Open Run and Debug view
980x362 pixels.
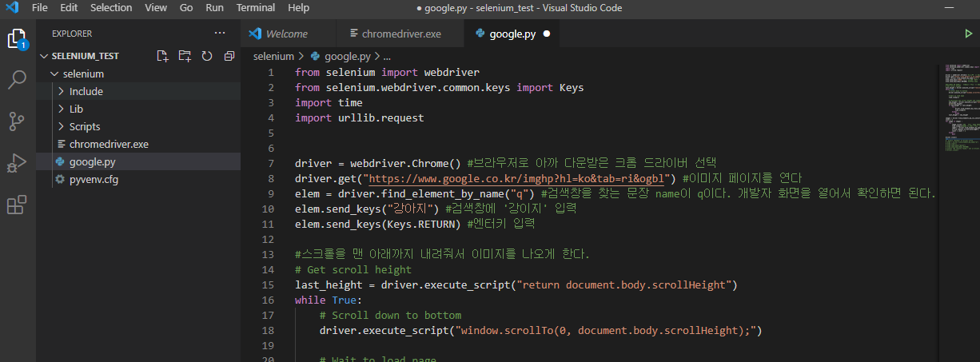pos(17,163)
